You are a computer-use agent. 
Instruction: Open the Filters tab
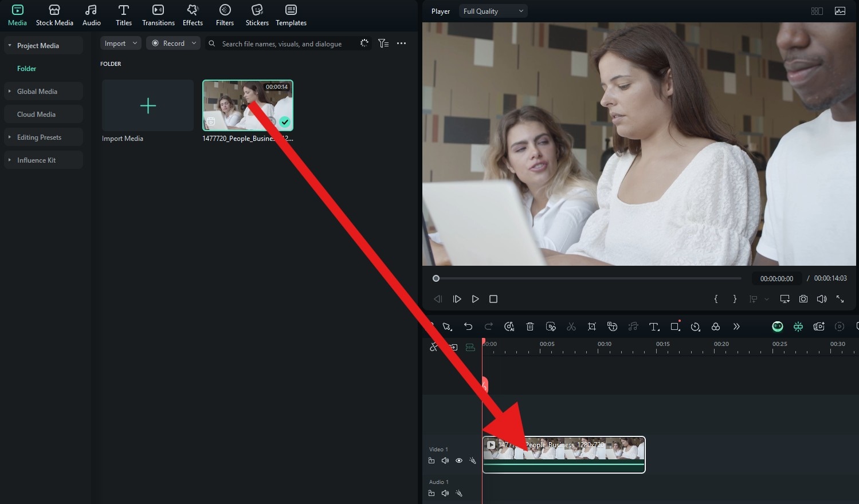pos(225,15)
